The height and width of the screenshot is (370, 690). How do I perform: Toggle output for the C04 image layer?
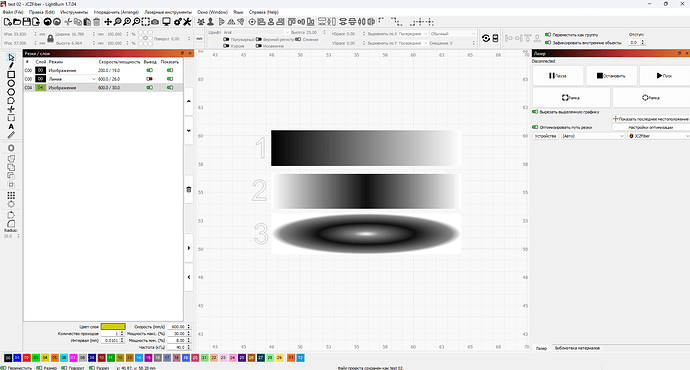150,88
